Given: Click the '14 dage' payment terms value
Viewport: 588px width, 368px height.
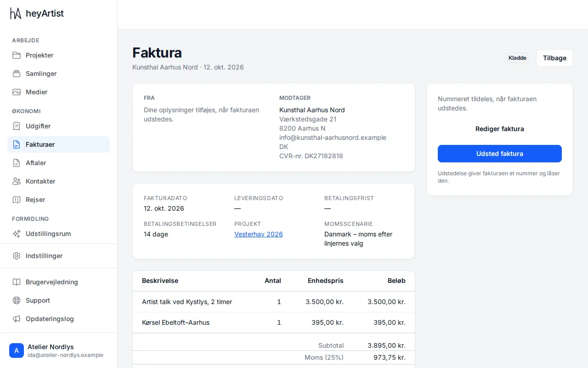Looking at the screenshot, I should point(156,234).
